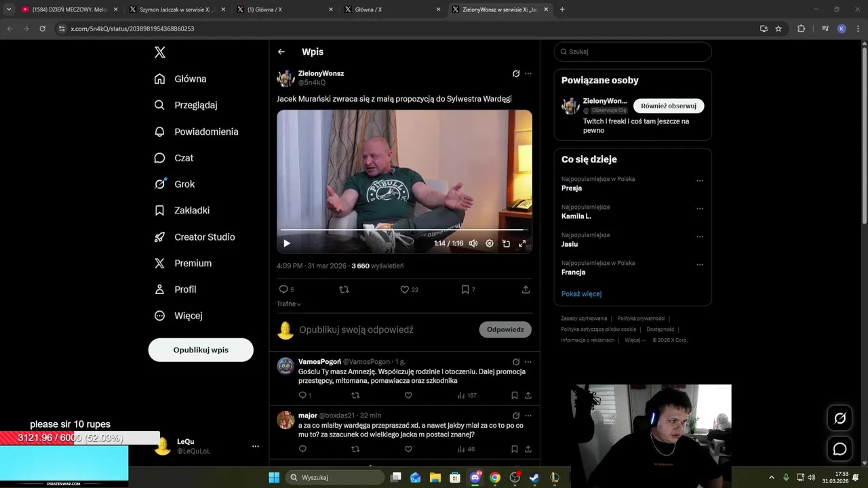Open Czat messages
Image resolution: width=868 pixels, height=488 pixels.
tap(174, 158)
